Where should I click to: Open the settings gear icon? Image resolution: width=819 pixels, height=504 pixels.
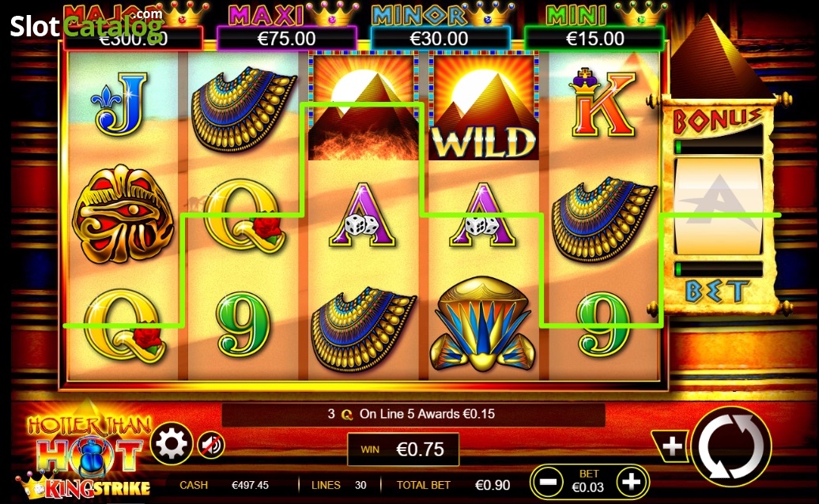[172, 444]
